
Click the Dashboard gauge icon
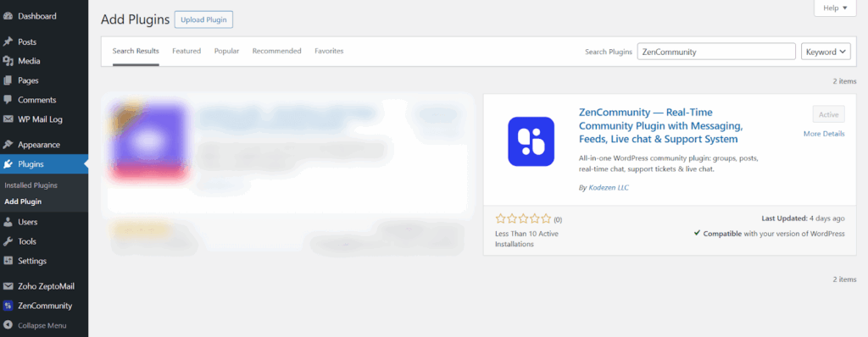(8, 17)
